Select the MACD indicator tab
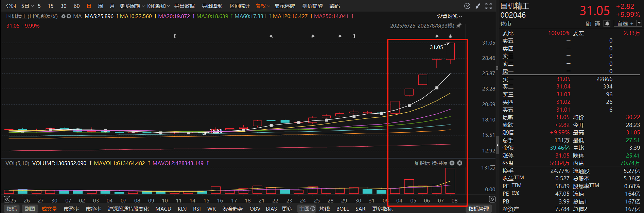Screen dimensions: 644x213 pyautogui.click(x=163, y=209)
